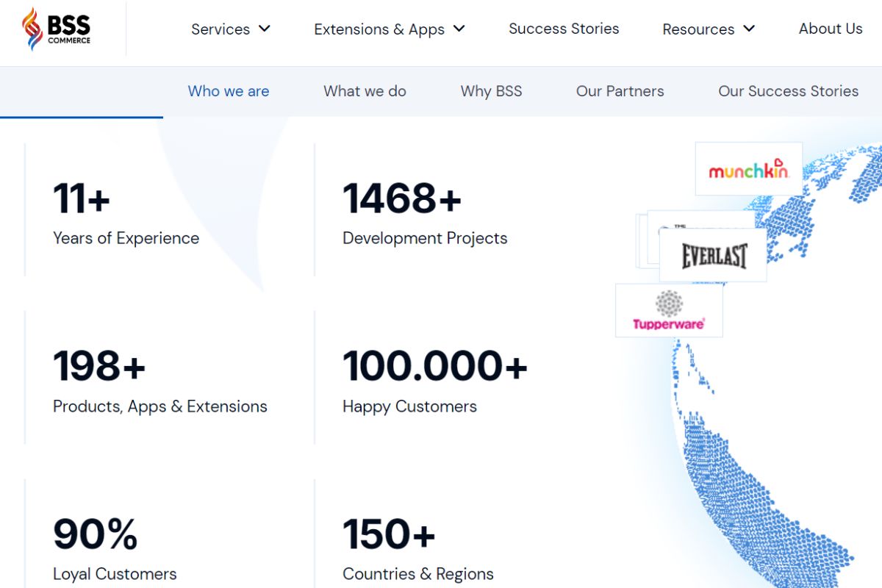Open the About Us page
Screen dimensions: 882x588
click(831, 29)
